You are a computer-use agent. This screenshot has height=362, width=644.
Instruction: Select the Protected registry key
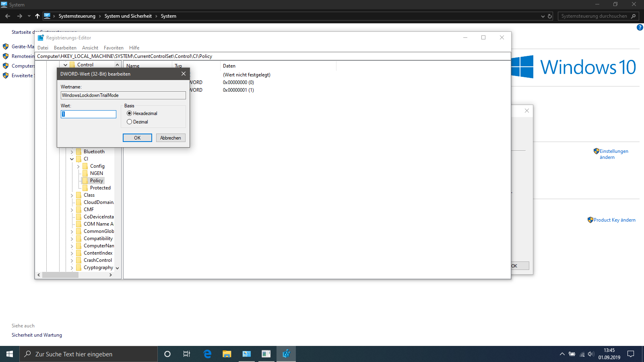pos(100,188)
